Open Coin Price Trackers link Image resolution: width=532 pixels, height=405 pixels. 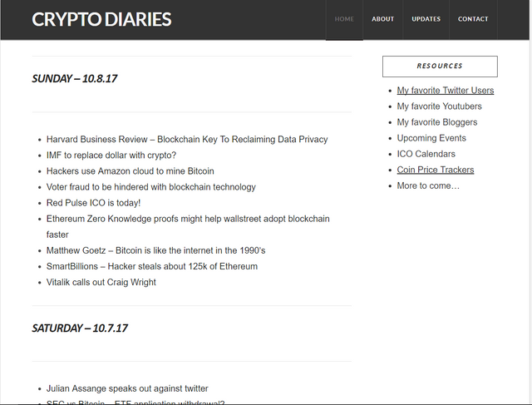[x=435, y=170]
